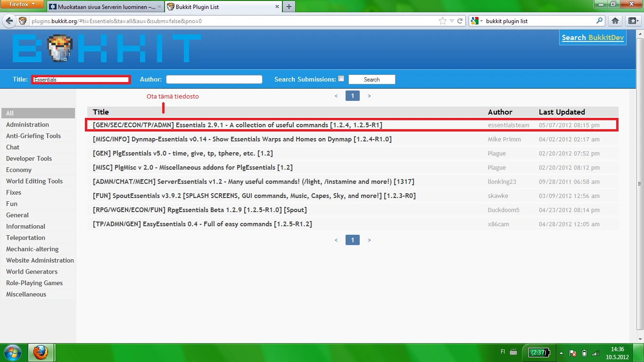Viewport: 644px width, 362px height.
Task: Select the All category
Action: (38, 113)
